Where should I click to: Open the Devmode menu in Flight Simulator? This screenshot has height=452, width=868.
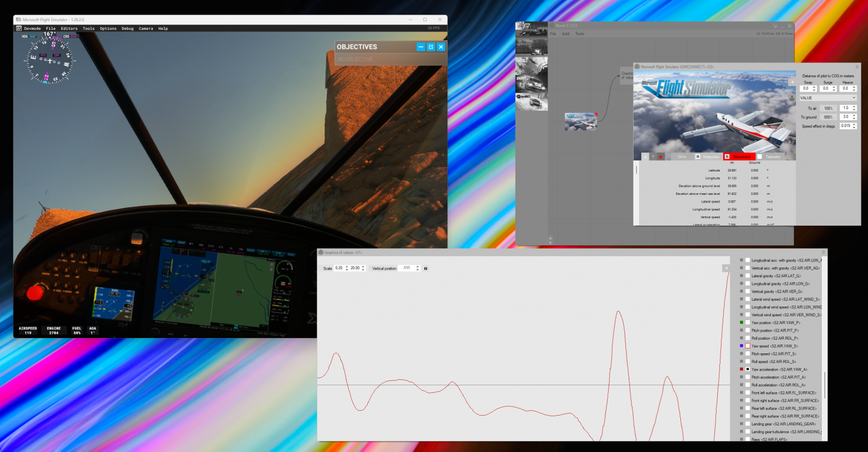coord(32,28)
